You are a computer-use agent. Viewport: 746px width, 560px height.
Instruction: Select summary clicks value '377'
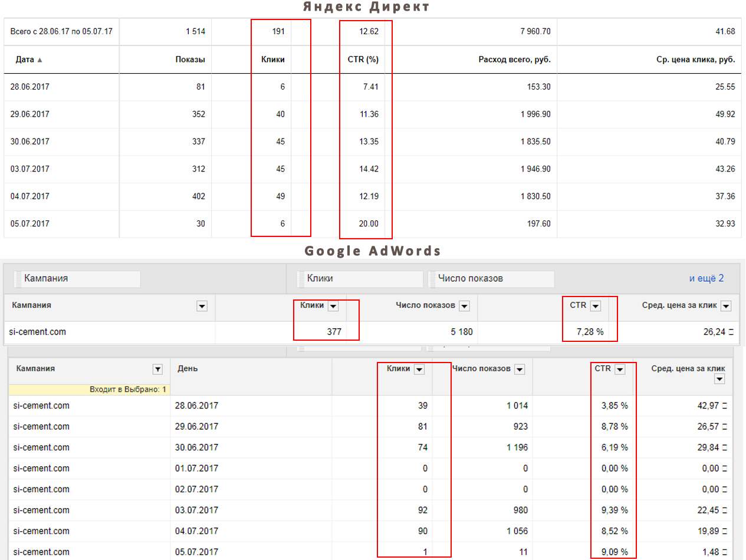[335, 332]
